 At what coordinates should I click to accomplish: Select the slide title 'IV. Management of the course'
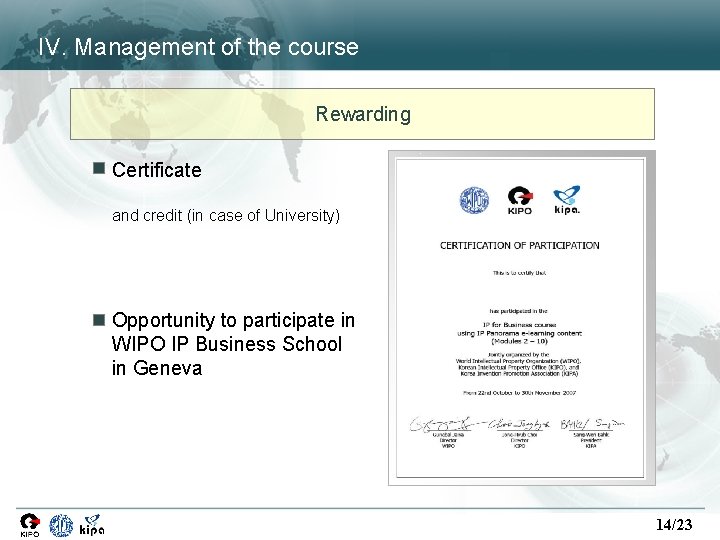point(198,47)
